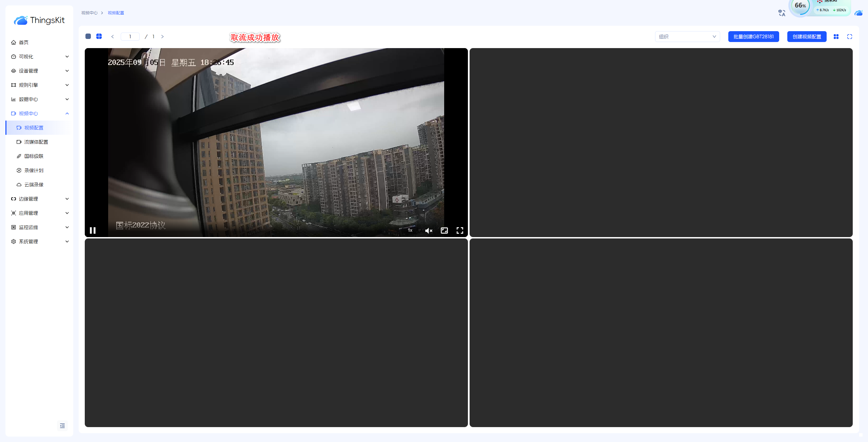The image size is (868, 442).
Task: Click 创建视频配置 button
Action: [807, 37]
